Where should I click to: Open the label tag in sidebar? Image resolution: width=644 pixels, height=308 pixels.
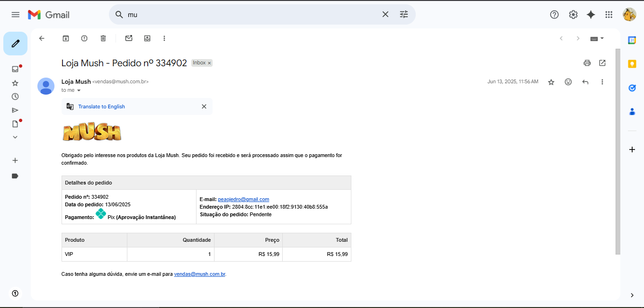click(15, 176)
